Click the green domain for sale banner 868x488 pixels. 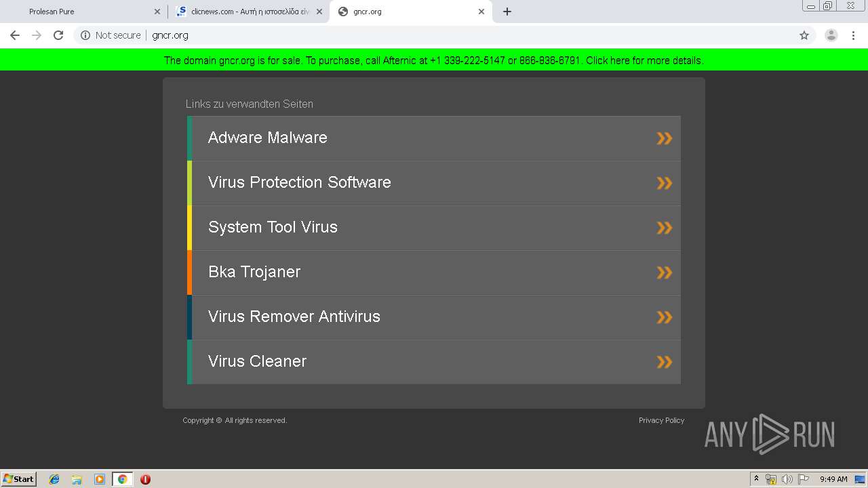434,60
